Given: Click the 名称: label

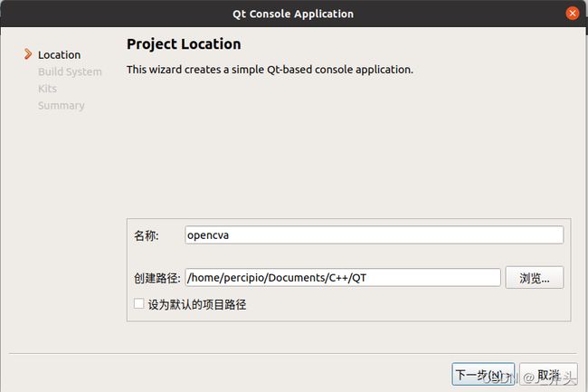Looking at the screenshot, I should 147,235.
